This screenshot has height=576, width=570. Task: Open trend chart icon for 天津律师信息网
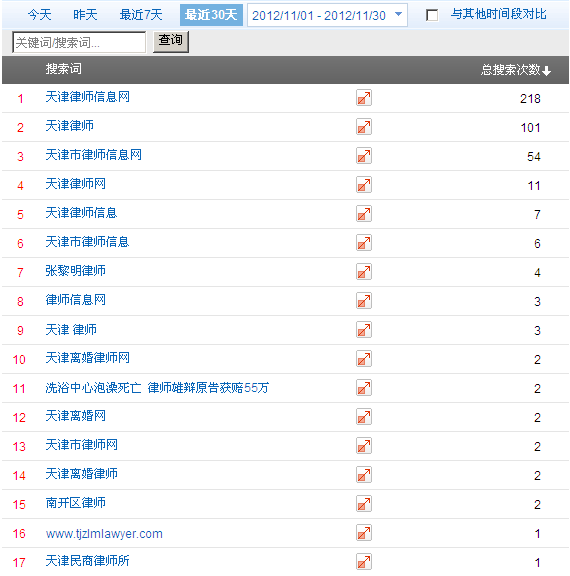(364, 98)
